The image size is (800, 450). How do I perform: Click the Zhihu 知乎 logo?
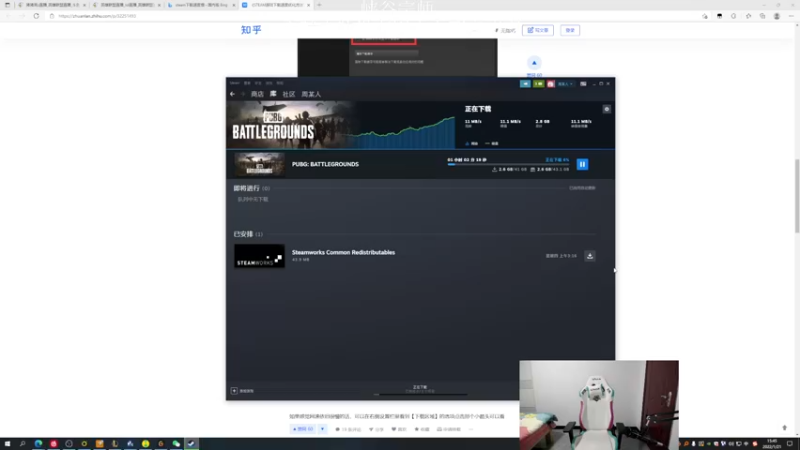251,30
